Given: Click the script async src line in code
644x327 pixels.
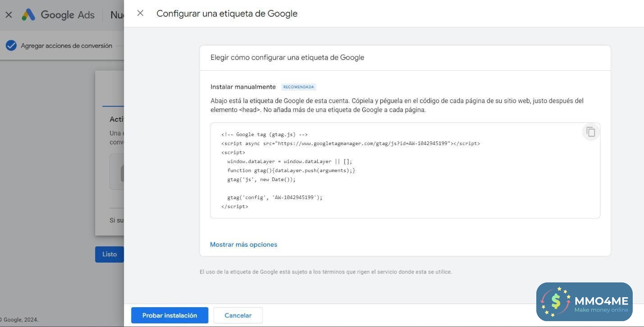Looking at the screenshot, I should (x=350, y=143).
